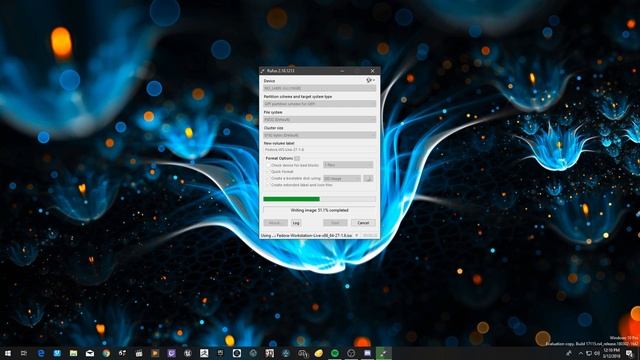Click the Rufus language globe icon
Viewport: 640px width, 360px height.
coord(369,80)
